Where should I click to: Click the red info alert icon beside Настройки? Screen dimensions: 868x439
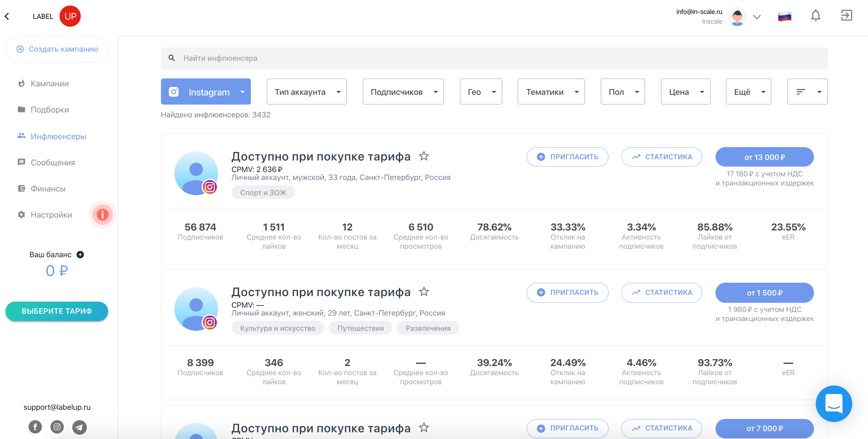click(102, 214)
